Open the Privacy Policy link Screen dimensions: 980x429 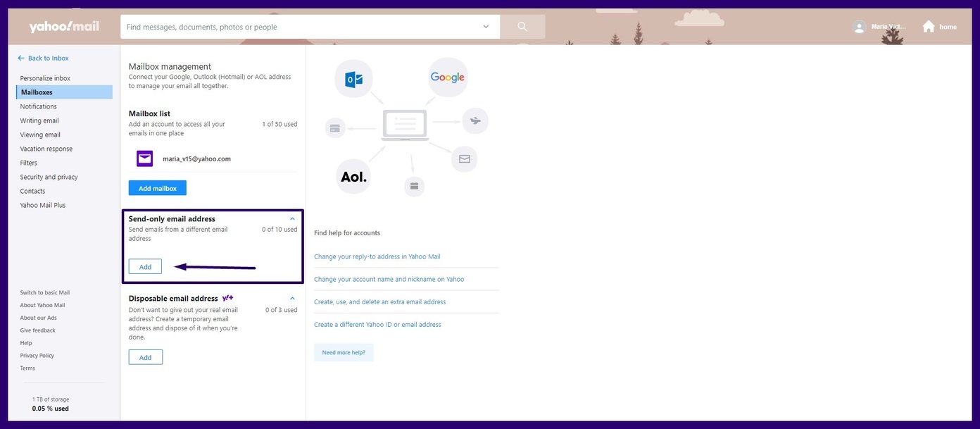click(37, 356)
